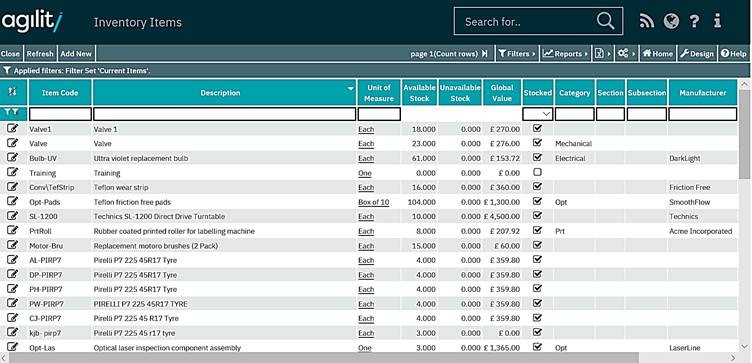
Task: Sort by Available Stock column header
Action: click(419, 93)
